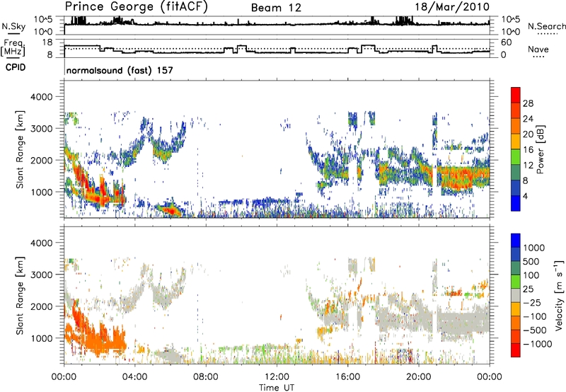Click the date '18/Mar/2010'

point(452,7)
